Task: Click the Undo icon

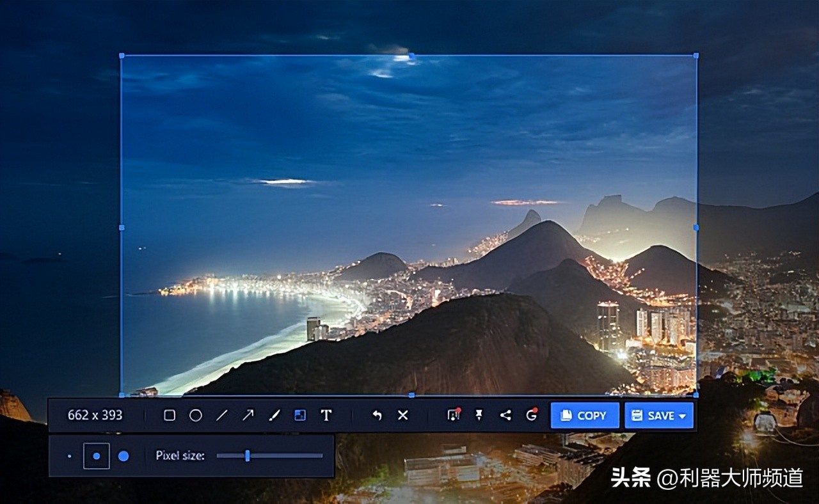Action: [378, 416]
